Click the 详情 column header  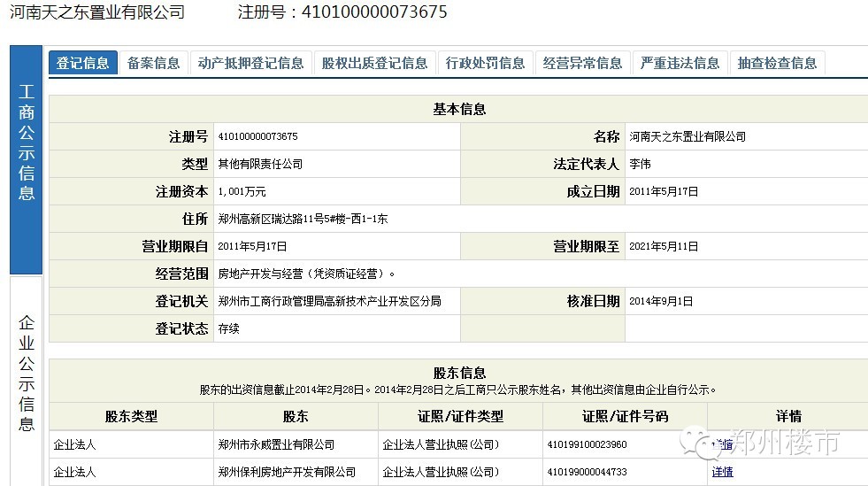789,416
